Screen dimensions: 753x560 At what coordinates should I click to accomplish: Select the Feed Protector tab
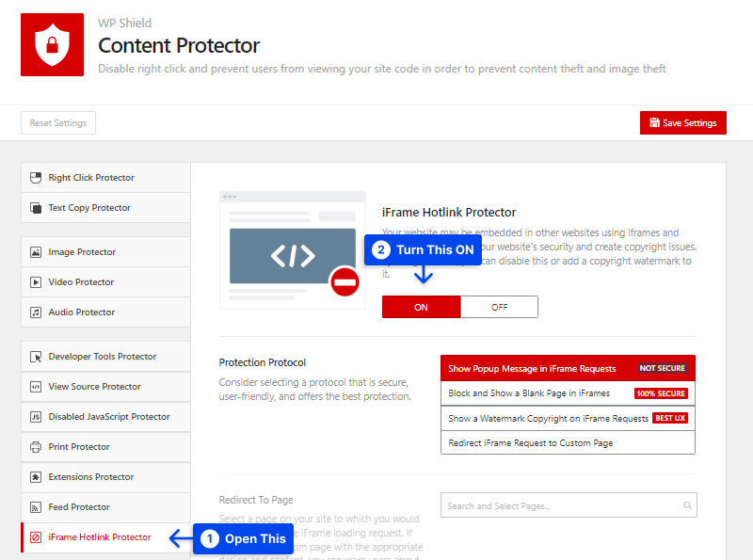click(x=105, y=507)
